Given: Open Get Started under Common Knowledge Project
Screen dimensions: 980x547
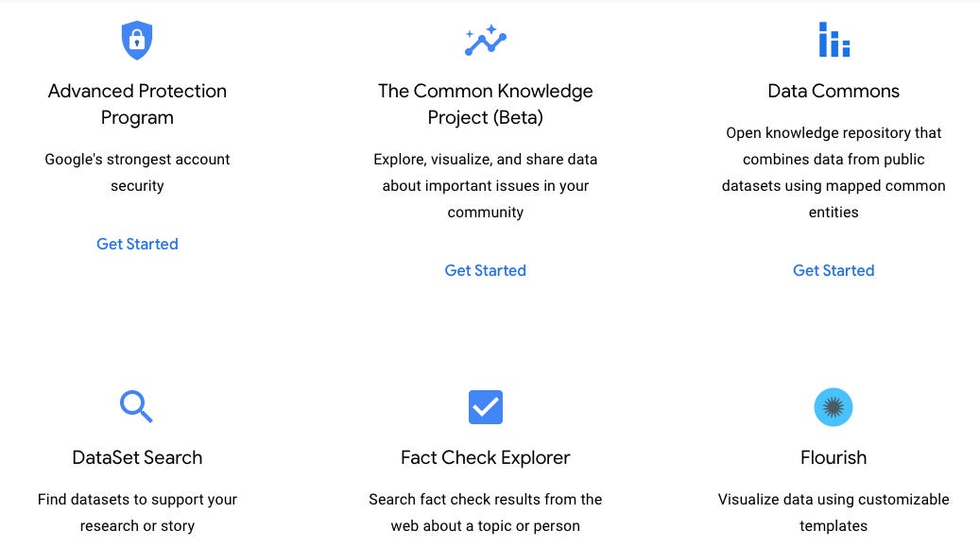Looking at the screenshot, I should [x=485, y=270].
